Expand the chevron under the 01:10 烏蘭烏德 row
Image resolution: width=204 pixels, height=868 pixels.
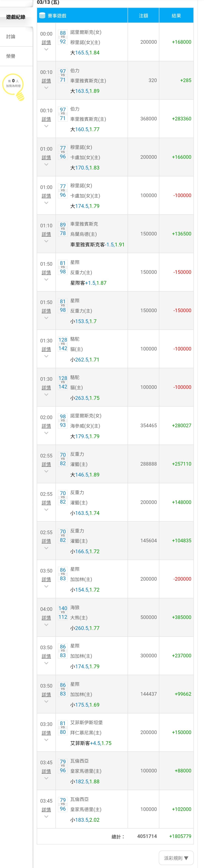(x=46, y=241)
